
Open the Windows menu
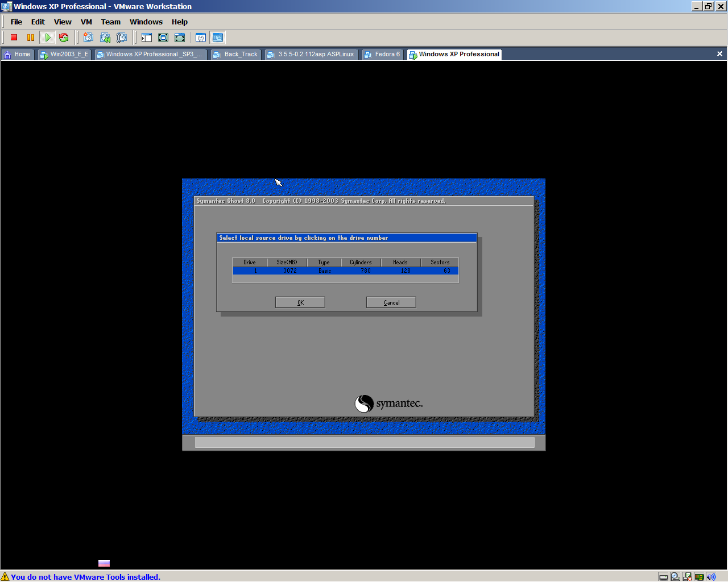pyautogui.click(x=146, y=22)
